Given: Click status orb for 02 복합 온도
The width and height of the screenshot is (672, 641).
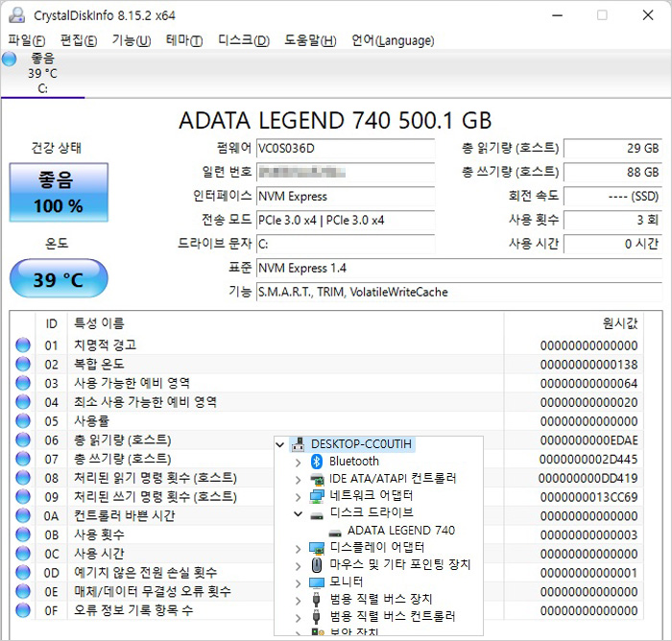Looking at the screenshot, I should (x=23, y=364).
